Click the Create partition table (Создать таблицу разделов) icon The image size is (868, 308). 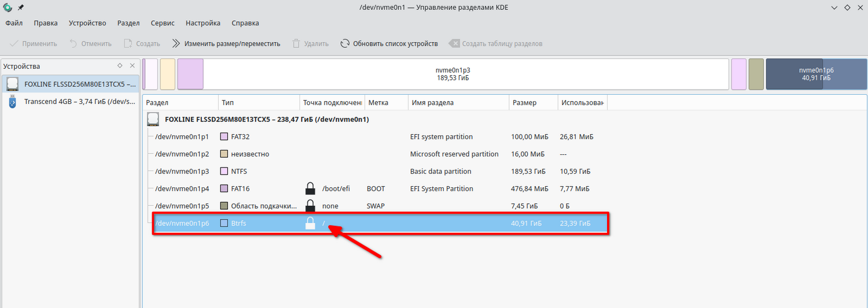pyautogui.click(x=454, y=43)
